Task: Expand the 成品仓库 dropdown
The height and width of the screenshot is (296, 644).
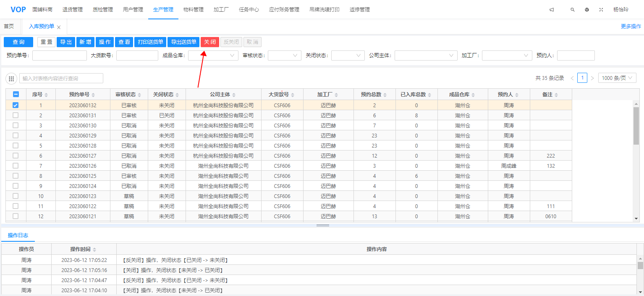Action: click(x=213, y=55)
